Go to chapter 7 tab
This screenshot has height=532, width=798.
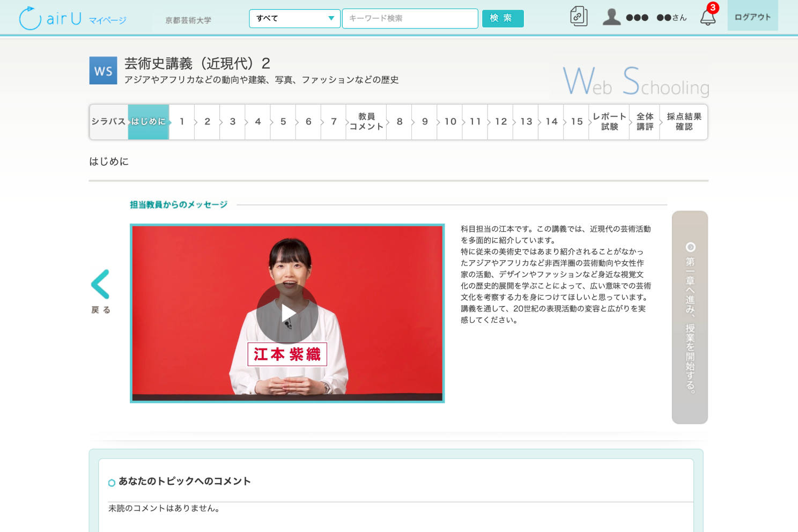[334, 122]
